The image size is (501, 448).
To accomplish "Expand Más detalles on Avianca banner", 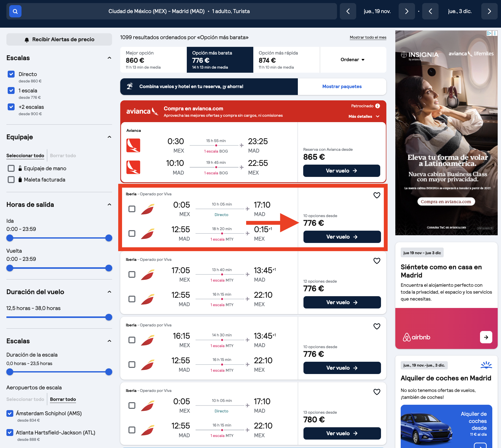I will pos(364,116).
